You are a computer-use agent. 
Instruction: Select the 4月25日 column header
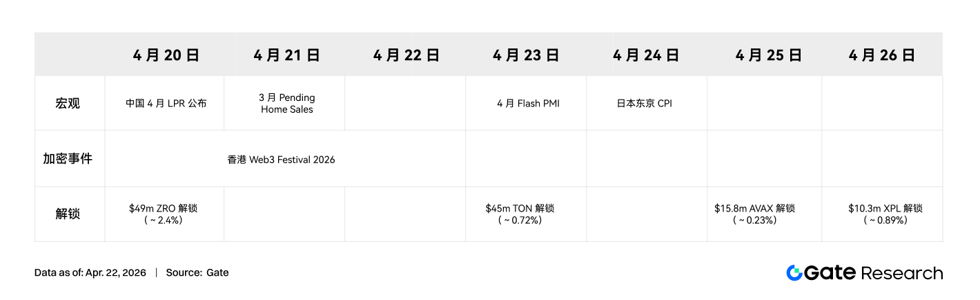pos(768,55)
